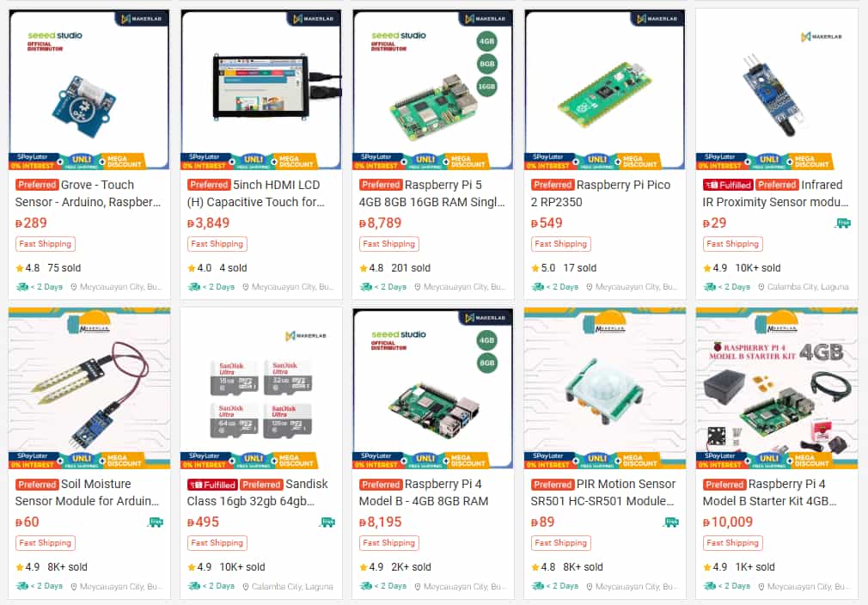The width and height of the screenshot is (868, 605).
Task: Open Raspberry Pi 4 Starter Kit product image
Action: [777, 388]
